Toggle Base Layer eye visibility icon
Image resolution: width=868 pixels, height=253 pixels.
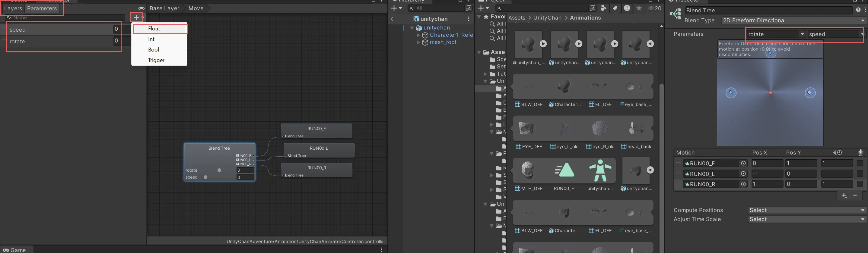tap(141, 8)
